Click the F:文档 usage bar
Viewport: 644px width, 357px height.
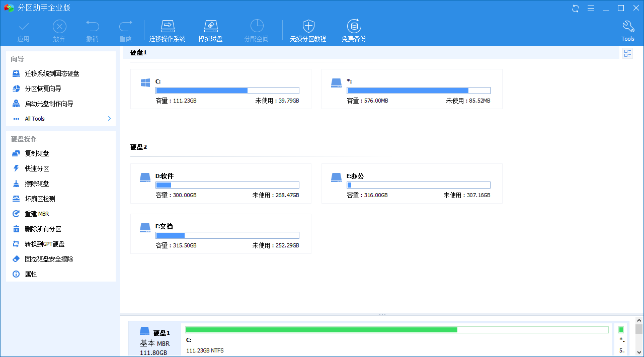[227, 235]
